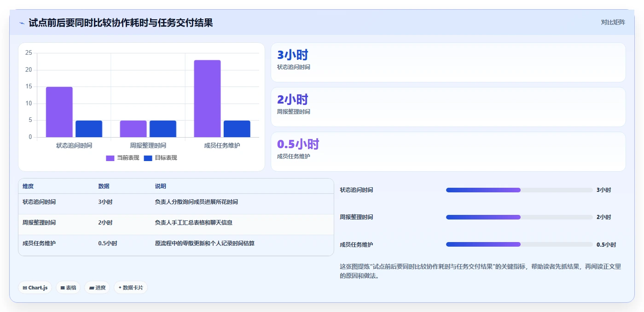Click the blue 状态追问时间 target bar
This screenshot has width=644, height=312.
(89, 129)
